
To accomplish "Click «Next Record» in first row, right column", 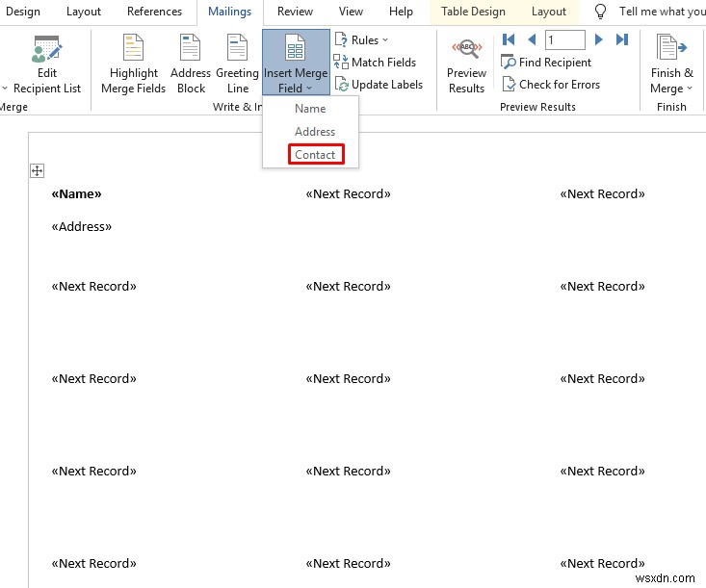I will [x=602, y=193].
